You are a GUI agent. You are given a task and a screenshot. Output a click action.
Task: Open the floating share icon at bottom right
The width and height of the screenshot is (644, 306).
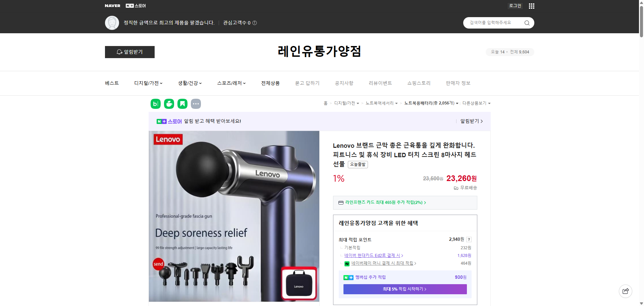point(626,291)
